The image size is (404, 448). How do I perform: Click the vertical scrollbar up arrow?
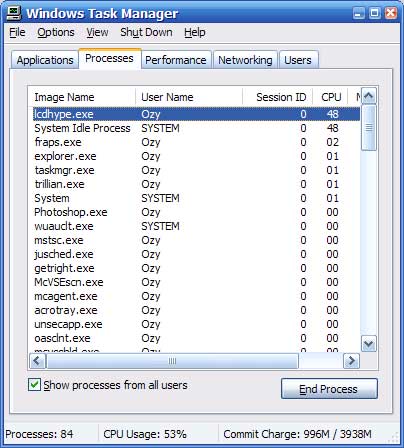click(369, 96)
